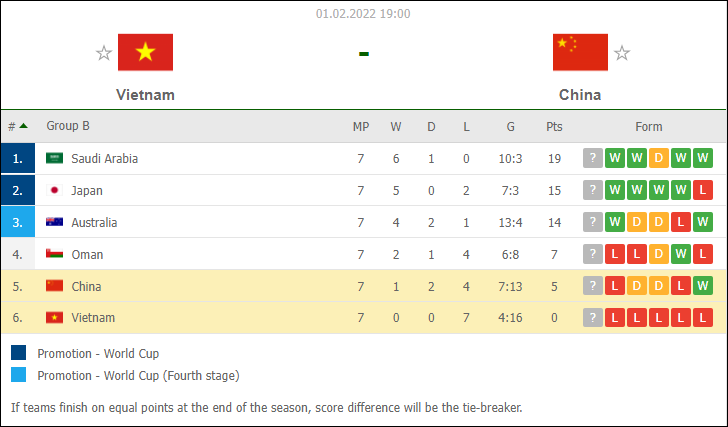Click Vietnam's upcoming match question mark badge
The width and height of the screenshot is (728, 427).
click(592, 318)
